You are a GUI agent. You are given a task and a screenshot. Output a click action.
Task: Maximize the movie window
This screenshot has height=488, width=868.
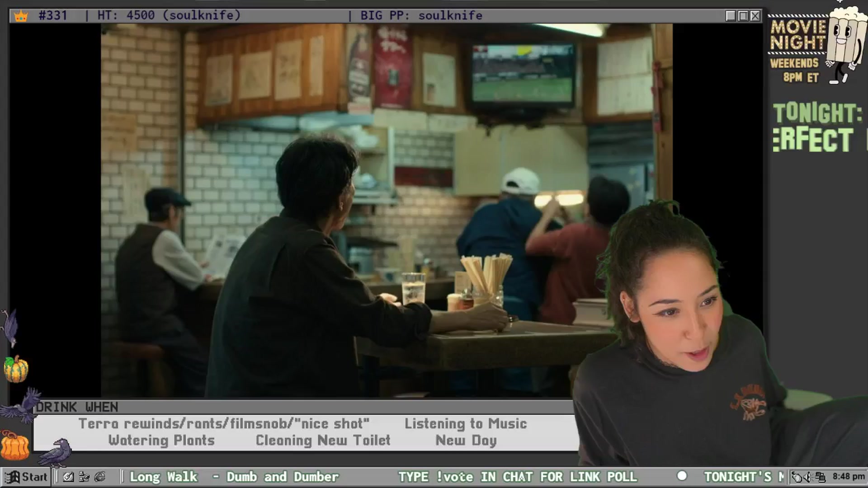point(743,16)
